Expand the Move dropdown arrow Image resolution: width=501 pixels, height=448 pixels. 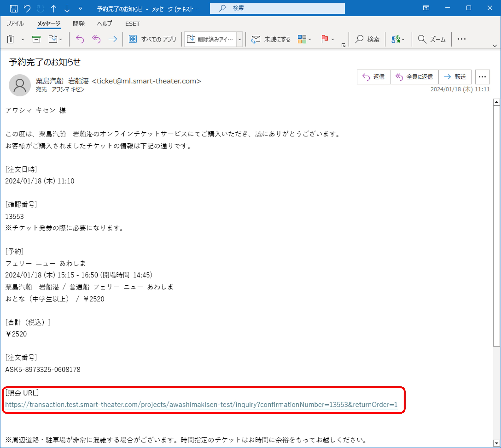[61, 39]
